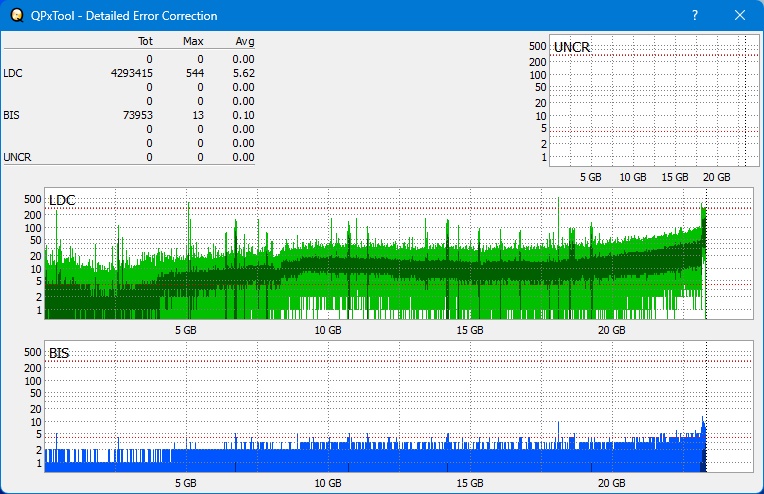Click the Tot column header
Screen dimensions: 764x494
point(145,41)
